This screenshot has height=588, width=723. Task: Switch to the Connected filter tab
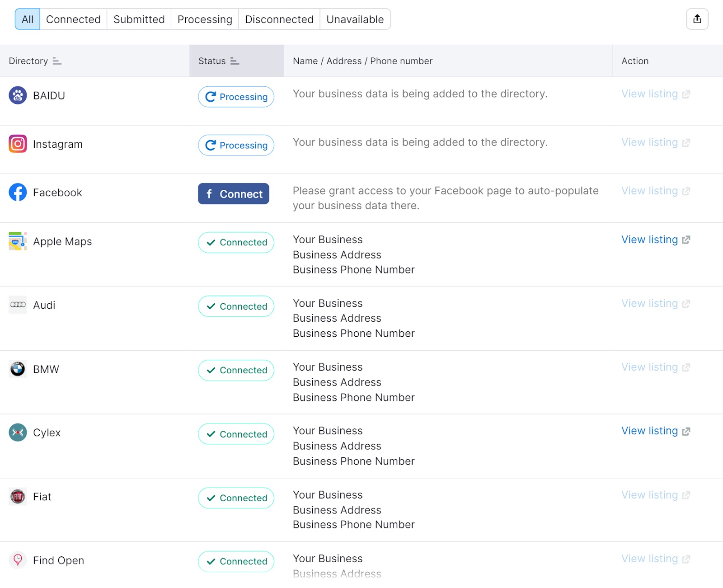tap(73, 19)
